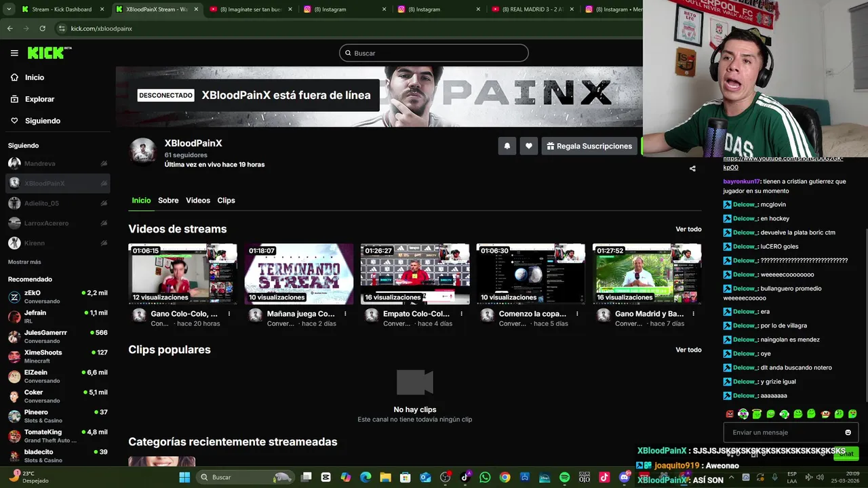This screenshot has width=868, height=488.
Task: Open Spotify from the taskbar
Action: [565, 477]
